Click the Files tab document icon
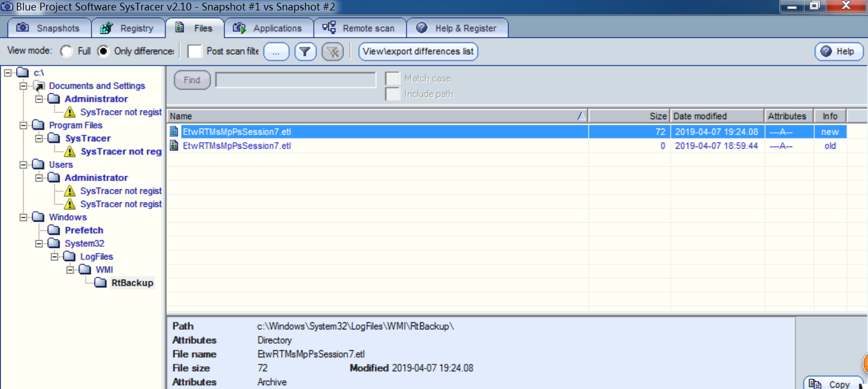The image size is (868, 389). click(x=179, y=27)
